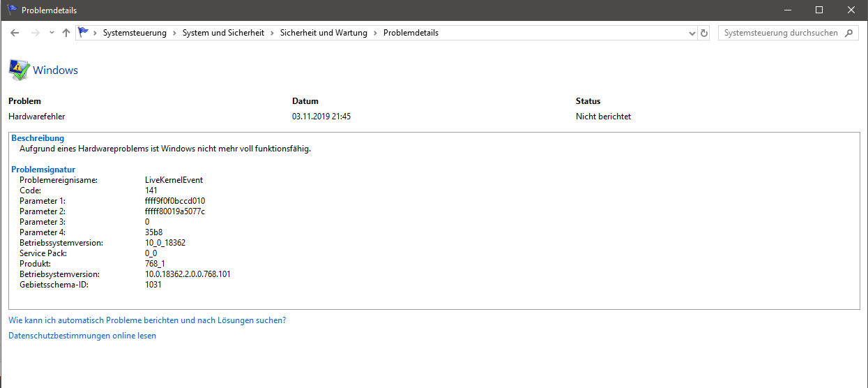868x388 pixels.
Task: Open link about reporting problems automatically
Action: click(147, 320)
